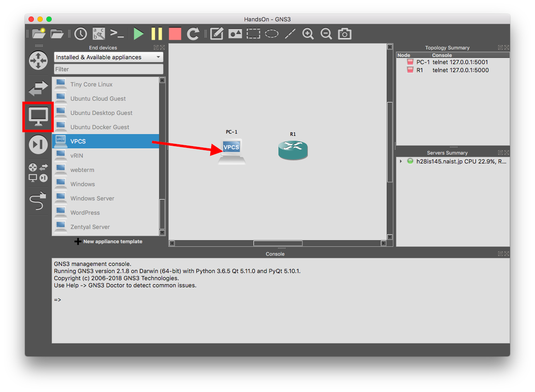This screenshot has width=535, height=392.
Task: Click workspace scroll-left arrow
Action: click(x=172, y=243)
